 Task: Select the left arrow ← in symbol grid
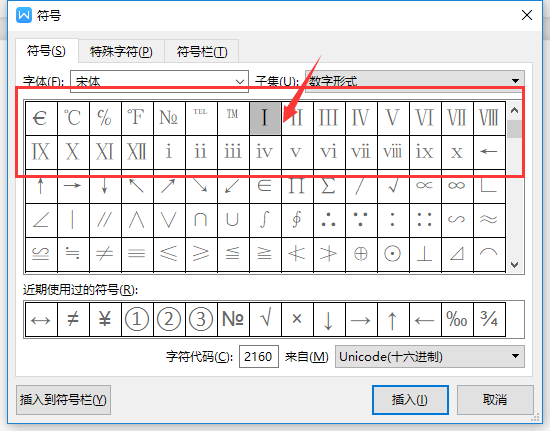[x=489, y=152]
